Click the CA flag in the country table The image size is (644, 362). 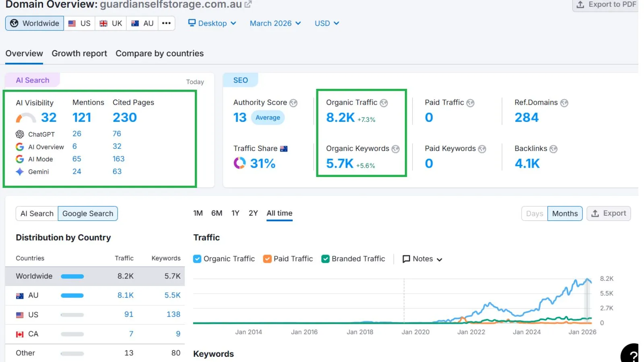point(20,334)
